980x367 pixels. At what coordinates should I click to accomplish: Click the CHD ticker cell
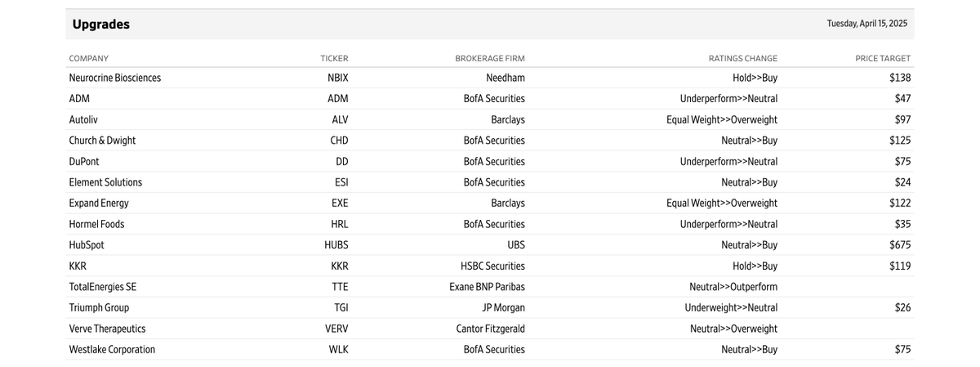(x=339, y=141)
